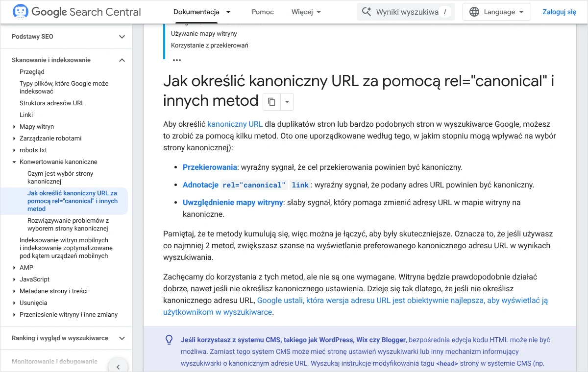Copy the page using the copy icon
Screen dimensions: 588x372
[x=271, y=102]
